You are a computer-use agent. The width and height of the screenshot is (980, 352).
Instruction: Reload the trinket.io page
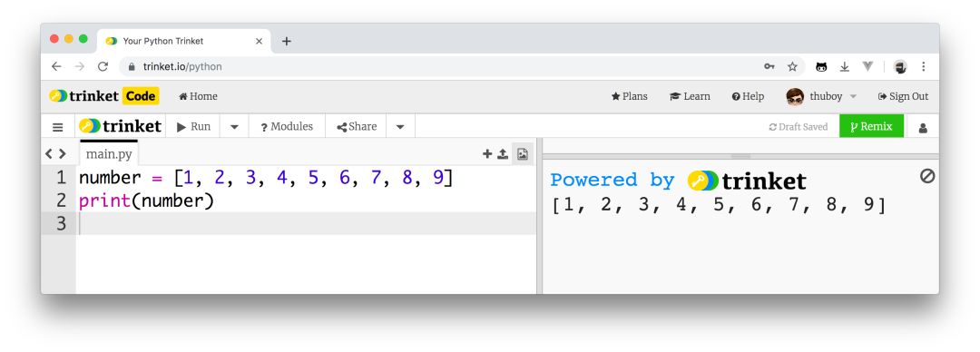coord(103,66)
